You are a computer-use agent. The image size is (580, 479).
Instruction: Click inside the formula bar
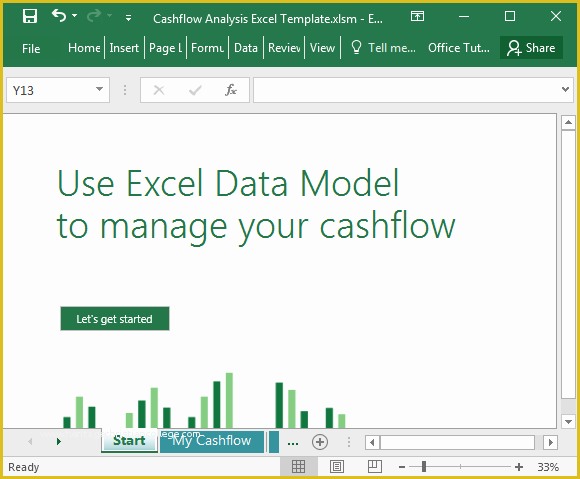(407, 90)
